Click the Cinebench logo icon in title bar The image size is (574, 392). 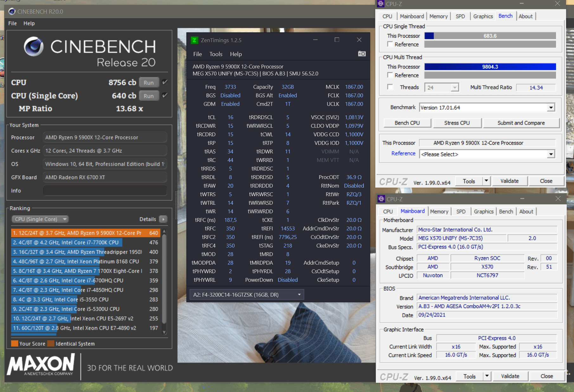tap(12, 11)
